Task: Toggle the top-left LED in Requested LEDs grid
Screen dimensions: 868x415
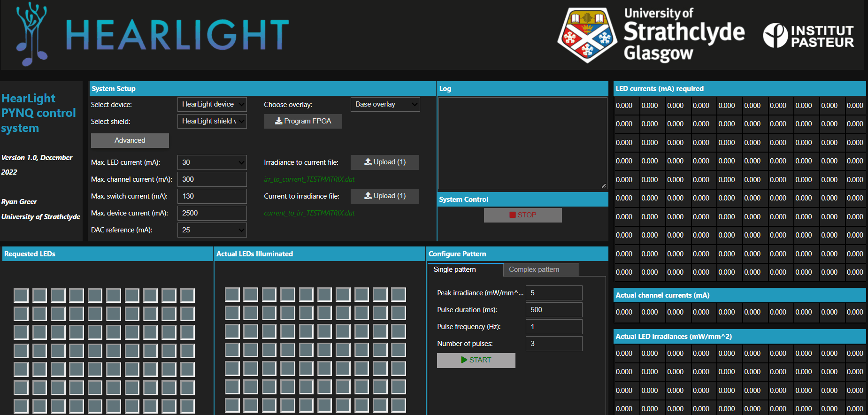Action: [x=21, y=295]
